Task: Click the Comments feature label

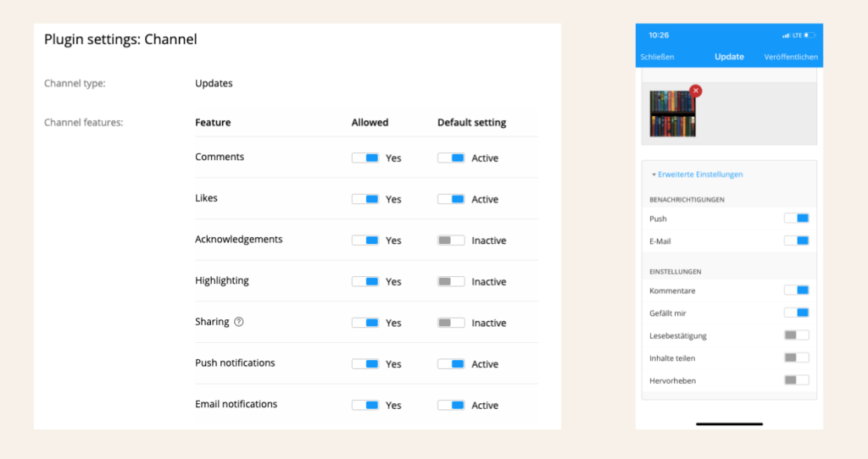Action: pyautogui.click(x=220, y=157)
